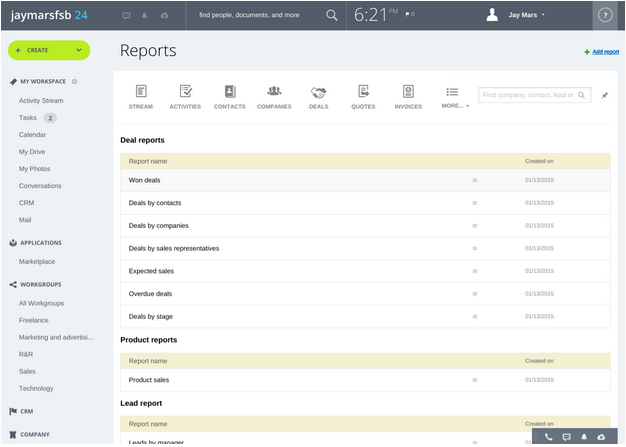Open the chat messages icon in header

pos(127,16)
